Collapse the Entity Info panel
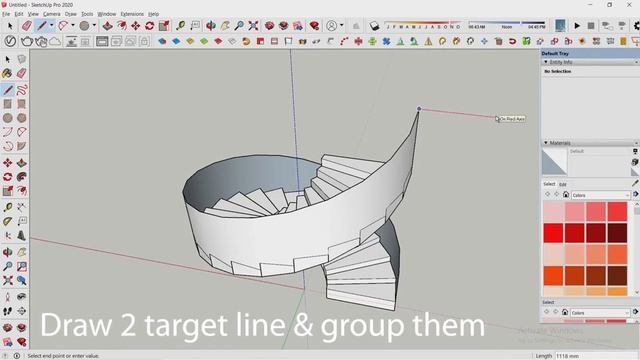This screenshot has width=640, height=360. [546, 62]
